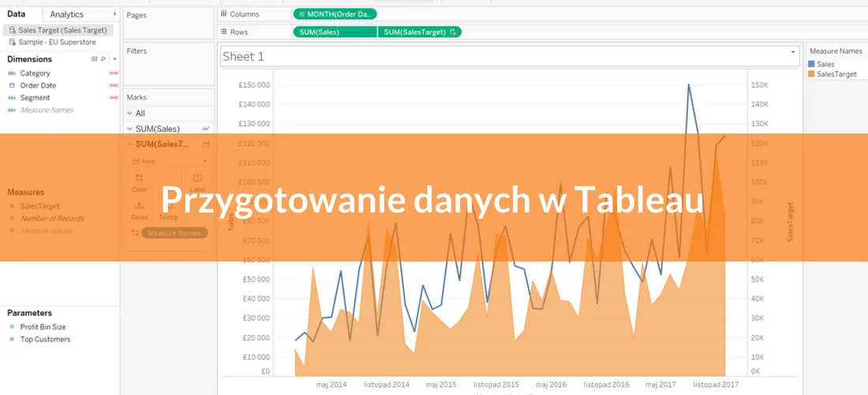Open the Detail marks button
The height and width of the screenshot is (395, 868).
(x=140, y=210)
